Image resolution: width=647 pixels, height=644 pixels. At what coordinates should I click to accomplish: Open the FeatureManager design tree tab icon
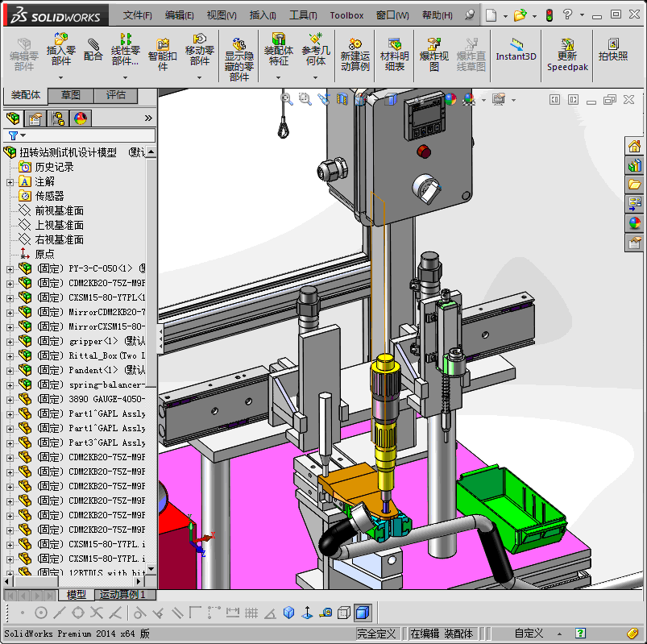click(13, 118)
